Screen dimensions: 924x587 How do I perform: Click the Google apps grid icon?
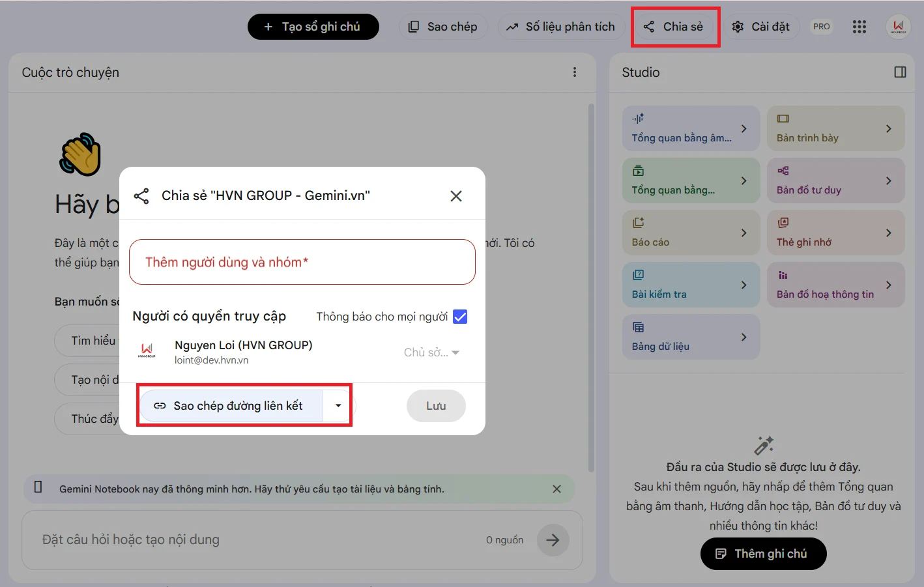[x=859, y=27]
